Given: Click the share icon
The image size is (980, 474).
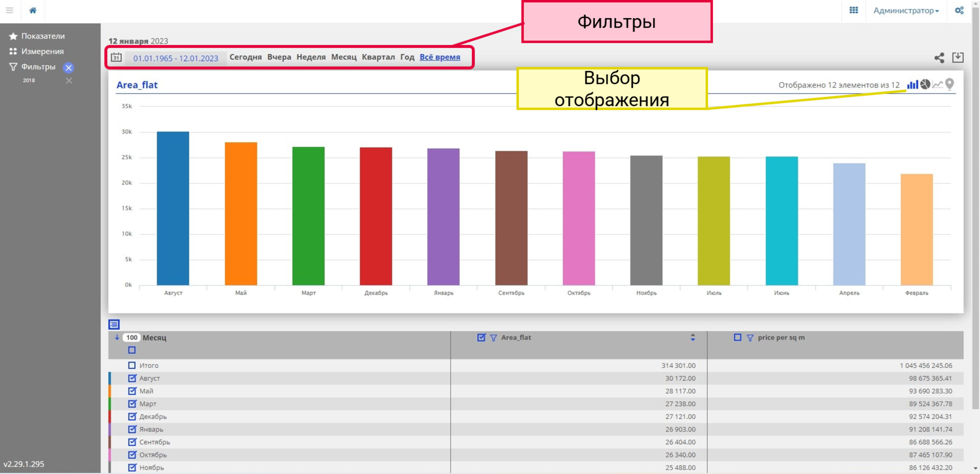Looking at the screenshot, I should pyautogui.click(x=939, y=57).
